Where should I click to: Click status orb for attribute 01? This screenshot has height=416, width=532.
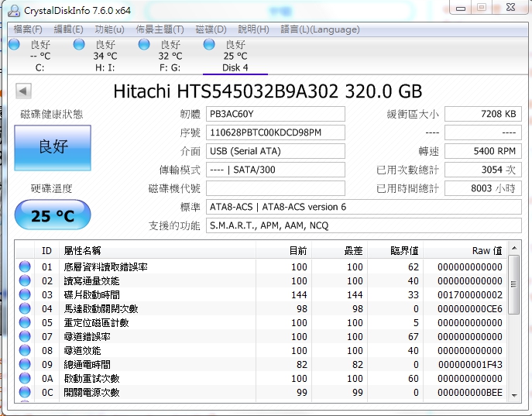point(25,266)
